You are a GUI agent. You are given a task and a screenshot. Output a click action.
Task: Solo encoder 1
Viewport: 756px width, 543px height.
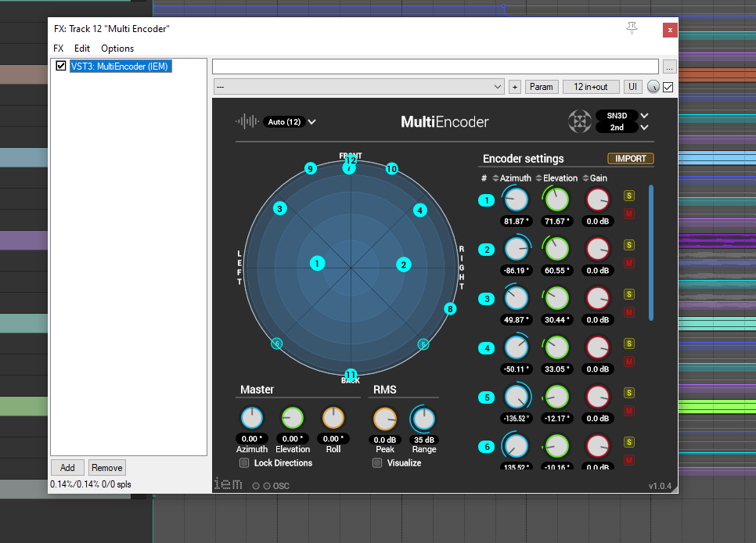(628, 196)
